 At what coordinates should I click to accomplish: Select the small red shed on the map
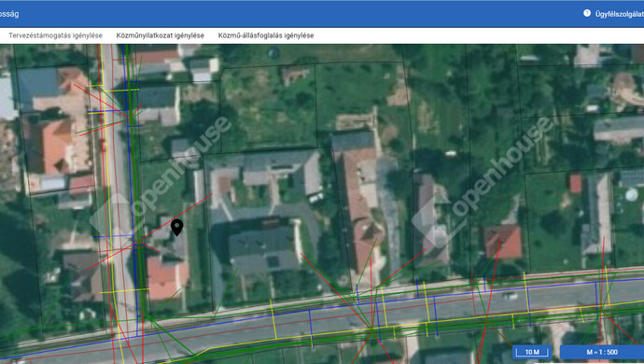click(576, 183)
